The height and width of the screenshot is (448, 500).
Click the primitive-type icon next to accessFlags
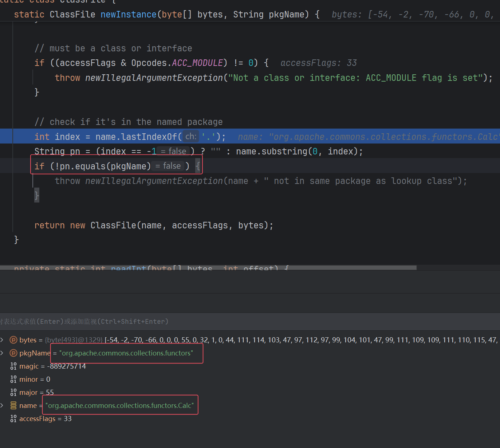tap(13, 418)
